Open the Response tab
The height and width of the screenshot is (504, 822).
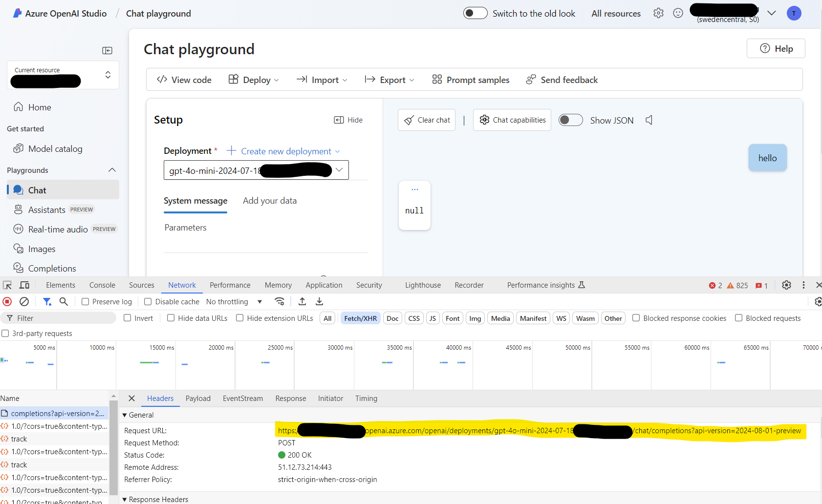(291, 399)
